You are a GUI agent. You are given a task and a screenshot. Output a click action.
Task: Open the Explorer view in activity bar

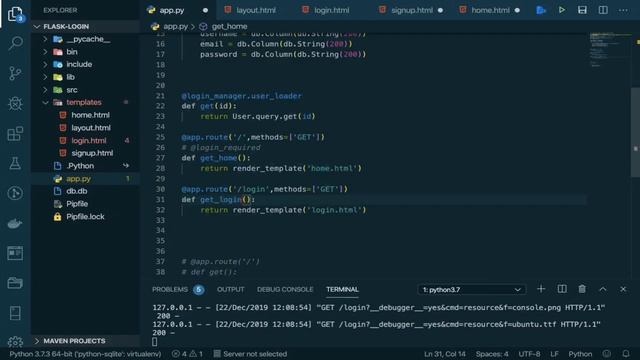point(15,14)
